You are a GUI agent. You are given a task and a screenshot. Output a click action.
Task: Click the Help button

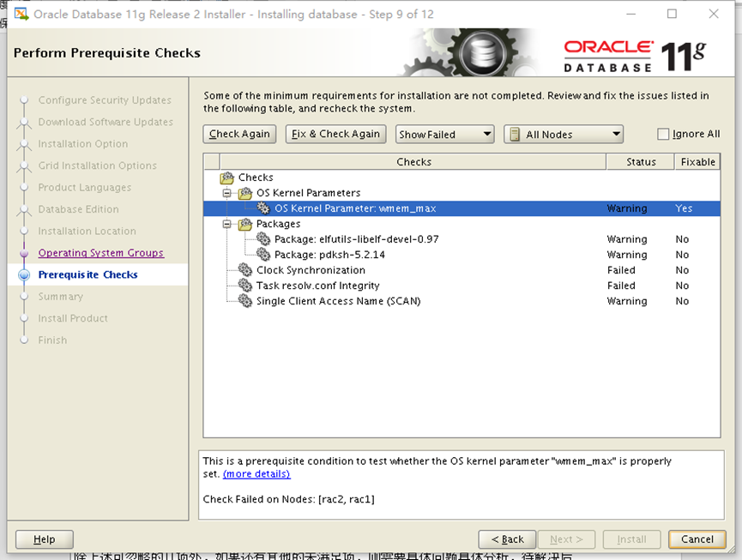(x=45, y=539)
